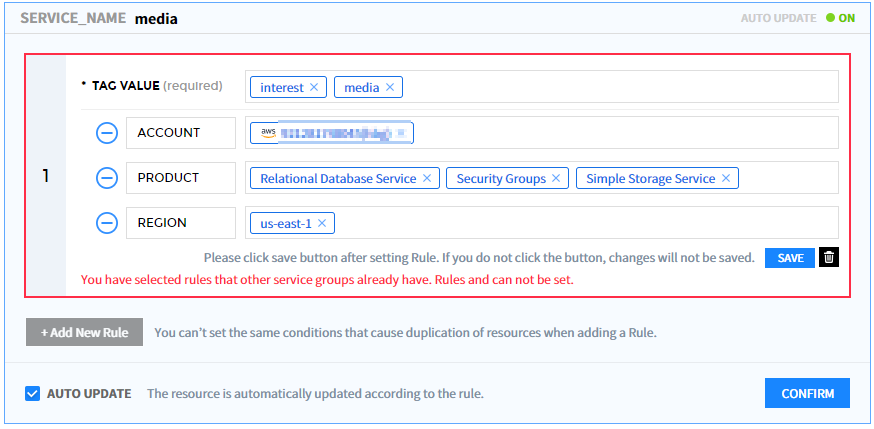Remove Simple Storage Service product tag
This screenshot has width=874, height=429.
tap(726, 178)
